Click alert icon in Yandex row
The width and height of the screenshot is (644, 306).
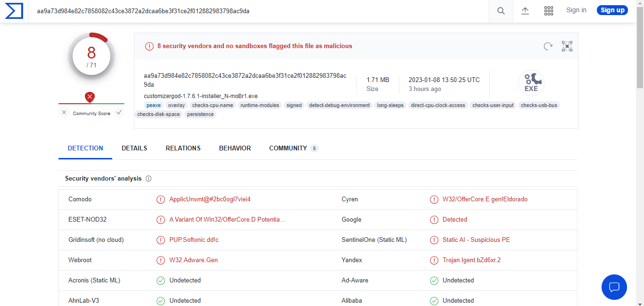pos(434,260)
